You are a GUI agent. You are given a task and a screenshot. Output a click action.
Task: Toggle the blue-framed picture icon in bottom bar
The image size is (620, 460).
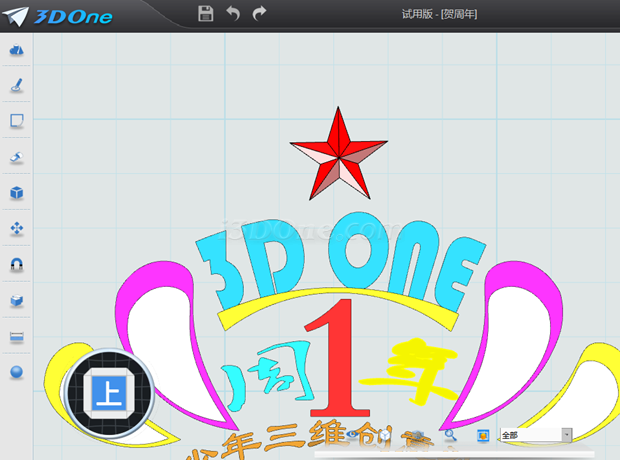pyautogui.click(x=482, y=436)
